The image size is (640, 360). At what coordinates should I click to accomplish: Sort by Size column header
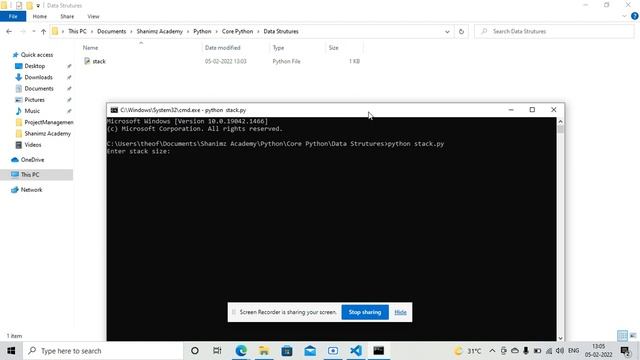tap(333, 48)
